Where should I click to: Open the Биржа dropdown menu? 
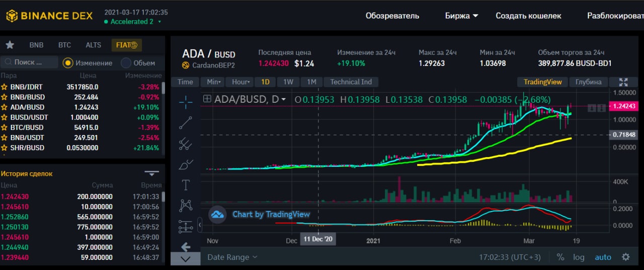point(461,16)
